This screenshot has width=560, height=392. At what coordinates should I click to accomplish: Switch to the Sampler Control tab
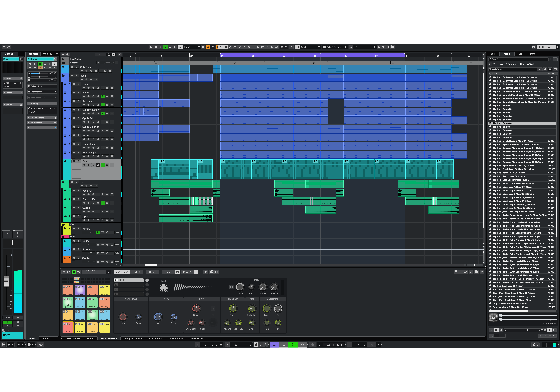tap(133, 339)
